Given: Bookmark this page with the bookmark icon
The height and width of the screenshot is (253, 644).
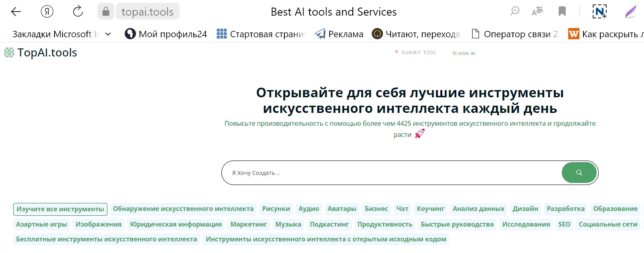Looking at the screenshot, I should [562, 12].
